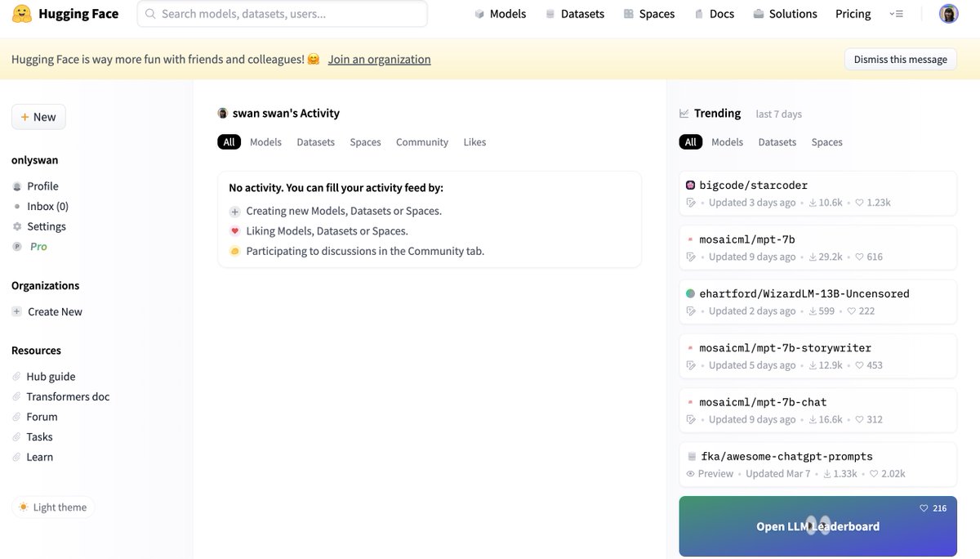Open the Solutions menu
Viewport: 980px width, 559px height.
[785, 14]
